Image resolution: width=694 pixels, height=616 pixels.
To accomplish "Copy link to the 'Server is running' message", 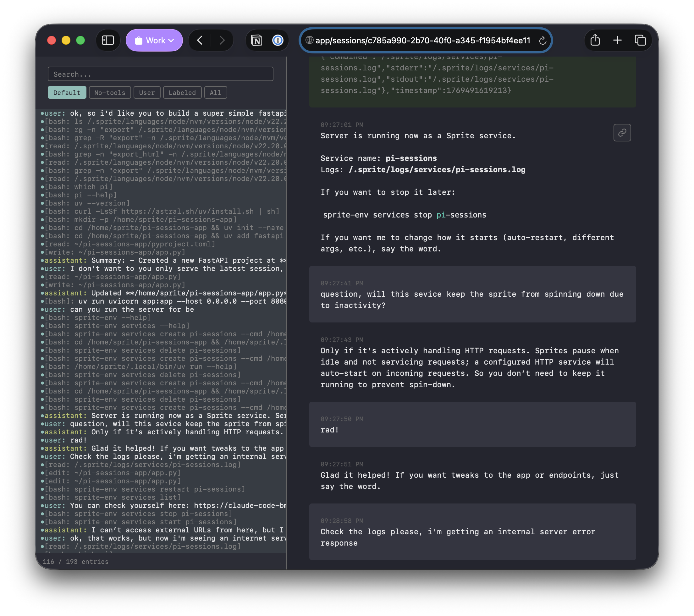I will pyautogui.click(x=622, y=133).
